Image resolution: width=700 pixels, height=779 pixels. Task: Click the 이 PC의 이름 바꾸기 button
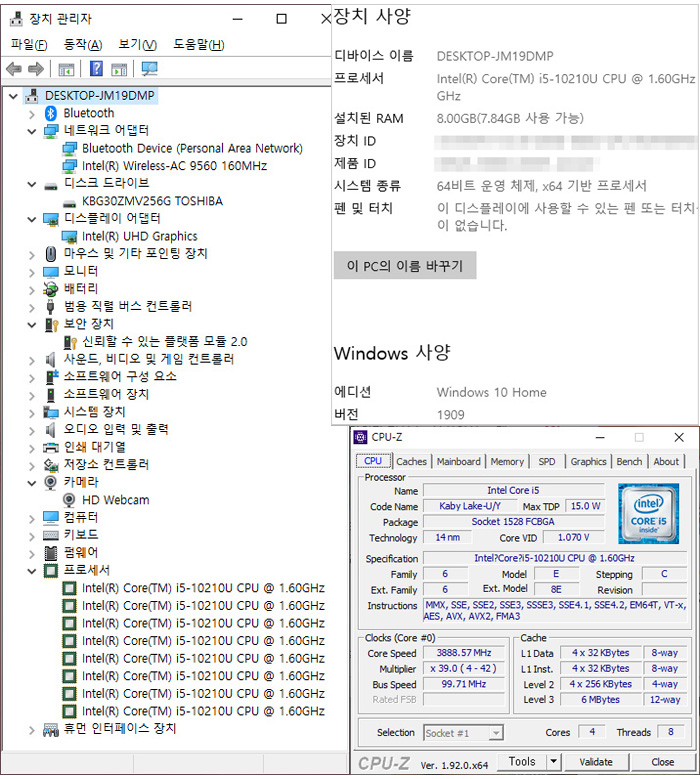pyautogui.click(x=405, y=265)
